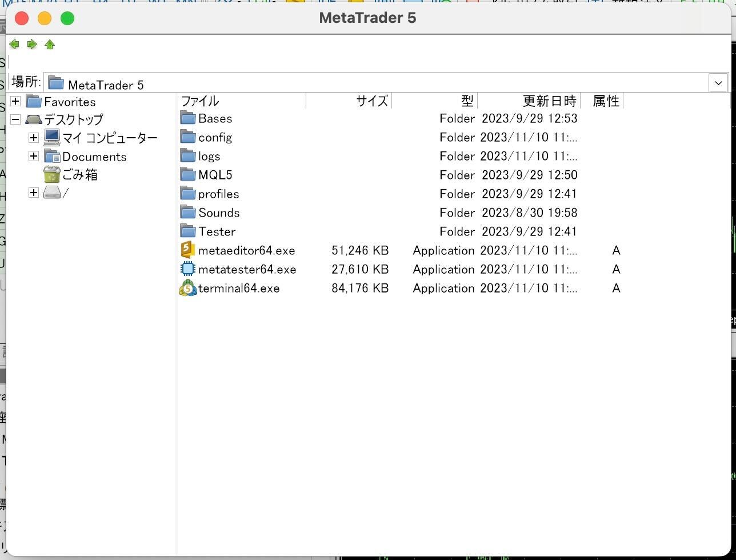Close the window with red button
736x560 pixels.
click(x=22, y=18)
